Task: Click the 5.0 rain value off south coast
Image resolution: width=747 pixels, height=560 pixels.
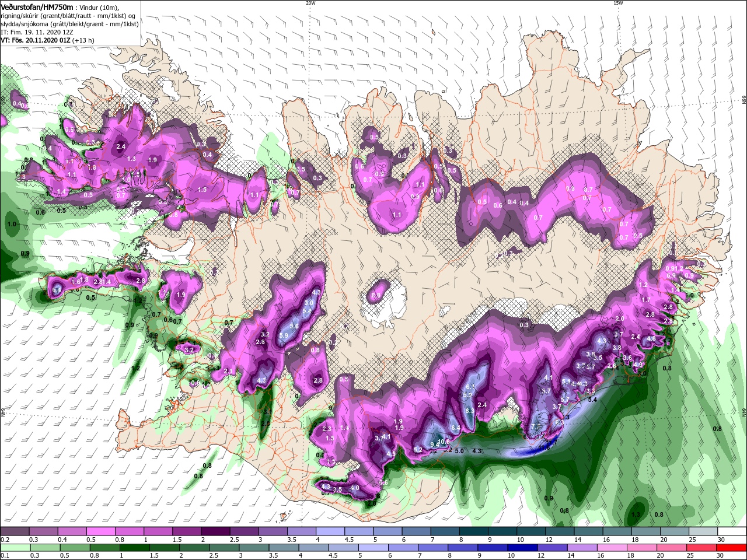Action: tap(459, 450)
